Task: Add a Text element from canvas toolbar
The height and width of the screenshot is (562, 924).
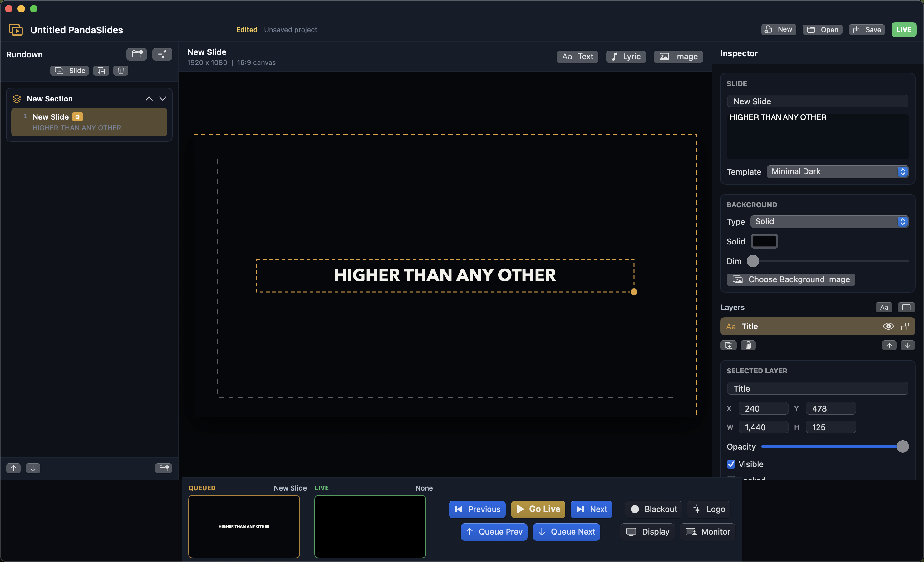Action: tap(577, 56)
